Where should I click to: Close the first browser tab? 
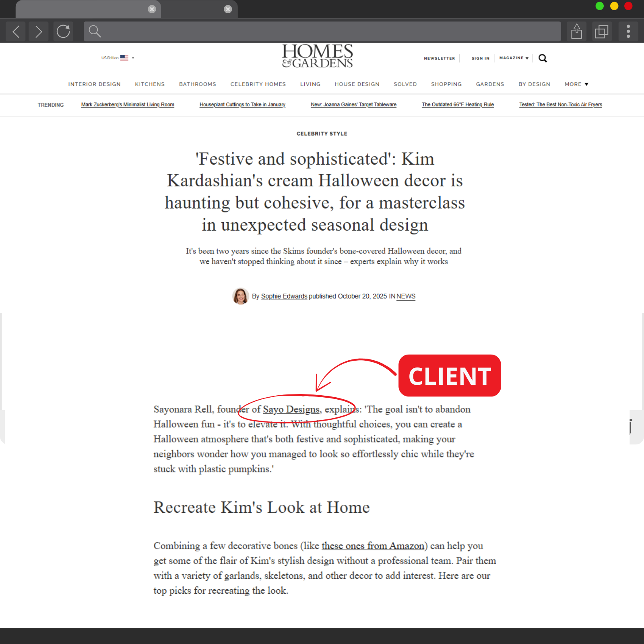152,9
